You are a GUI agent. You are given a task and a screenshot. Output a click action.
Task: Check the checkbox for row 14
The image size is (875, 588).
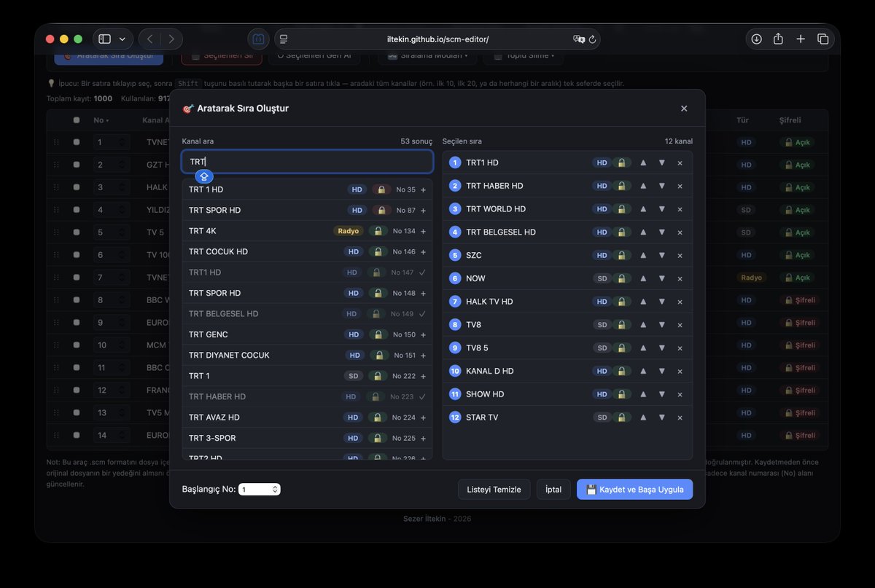coord(77,435)
